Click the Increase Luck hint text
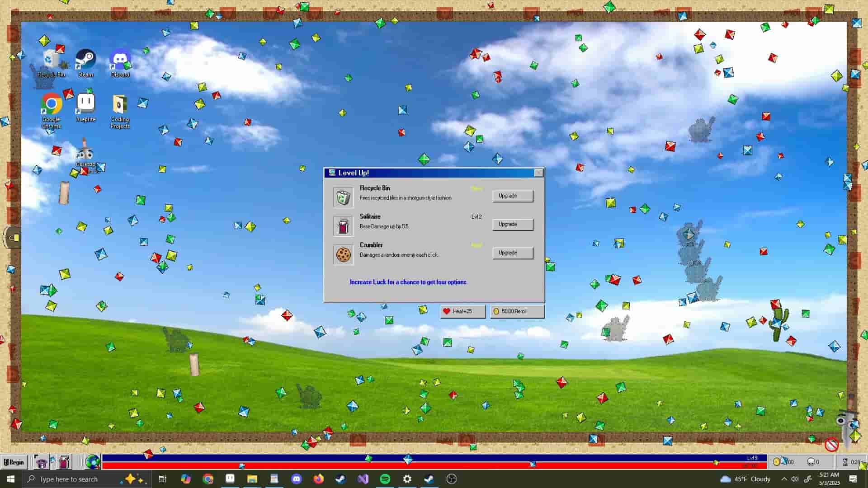This screenshot has height=488, width=868. tap(408, 282)
